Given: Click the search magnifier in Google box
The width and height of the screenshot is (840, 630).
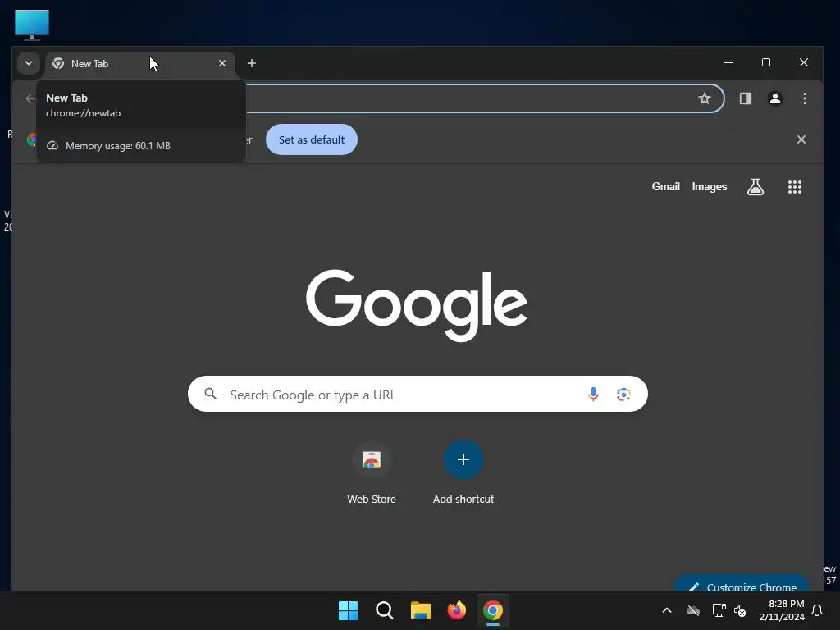Looking at the screenshot, I should [x=211, y=394].
